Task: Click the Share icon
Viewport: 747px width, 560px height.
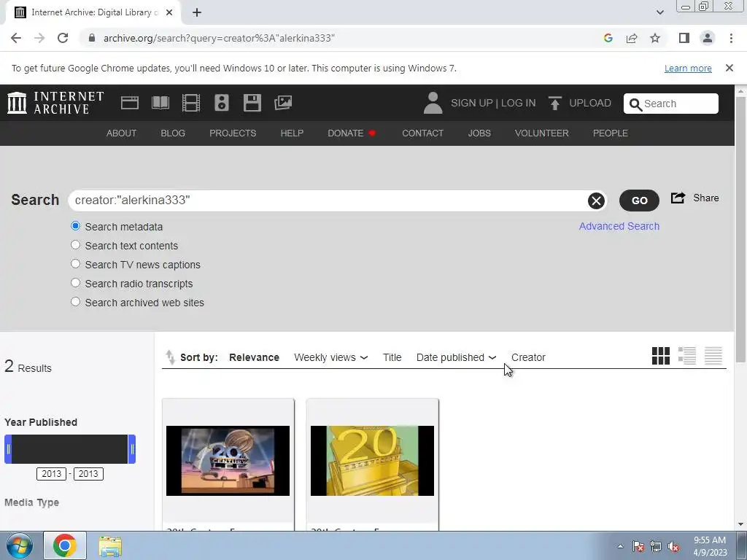Action: tap(678, 198)
